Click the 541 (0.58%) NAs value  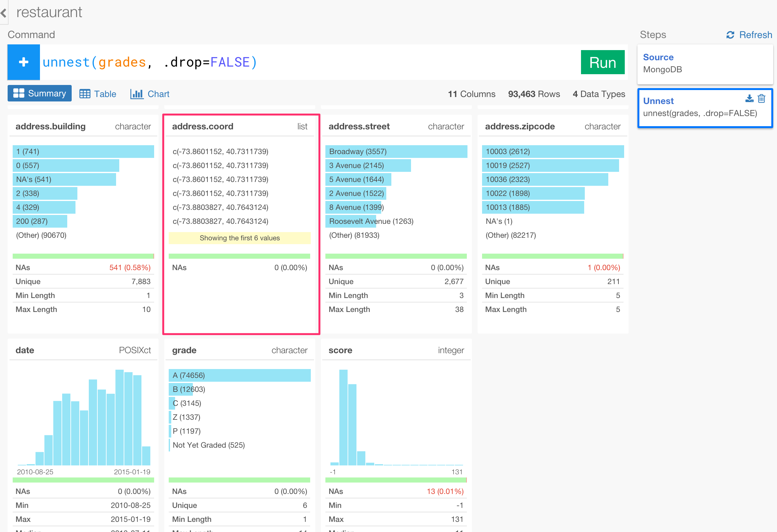(x=130, y=268)
